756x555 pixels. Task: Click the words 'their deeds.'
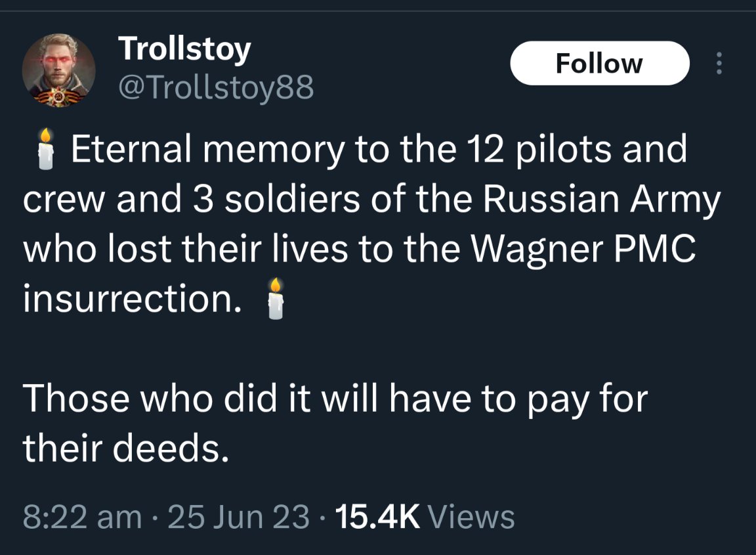(x=125, y=449)
